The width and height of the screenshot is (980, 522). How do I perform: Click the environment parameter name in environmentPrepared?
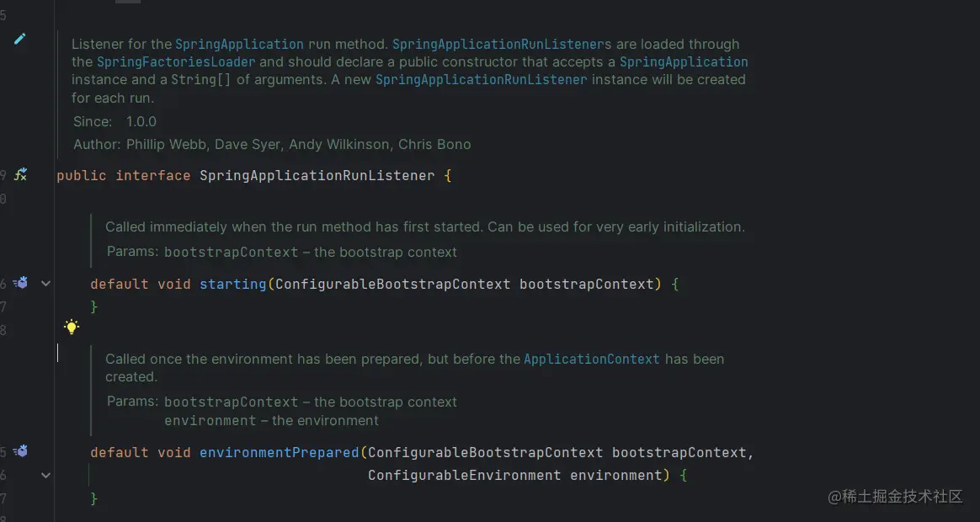(615, 476)
